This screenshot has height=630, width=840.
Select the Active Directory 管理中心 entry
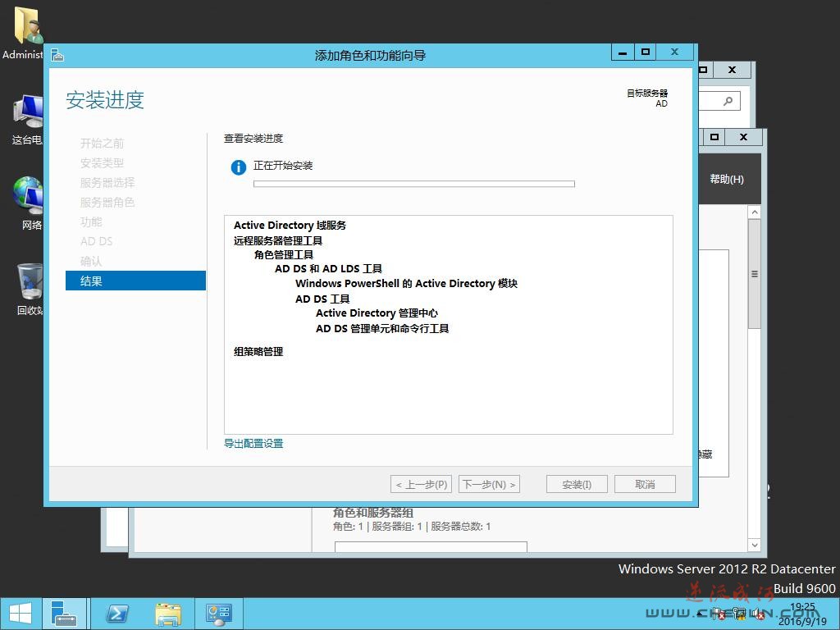point(377,313)
